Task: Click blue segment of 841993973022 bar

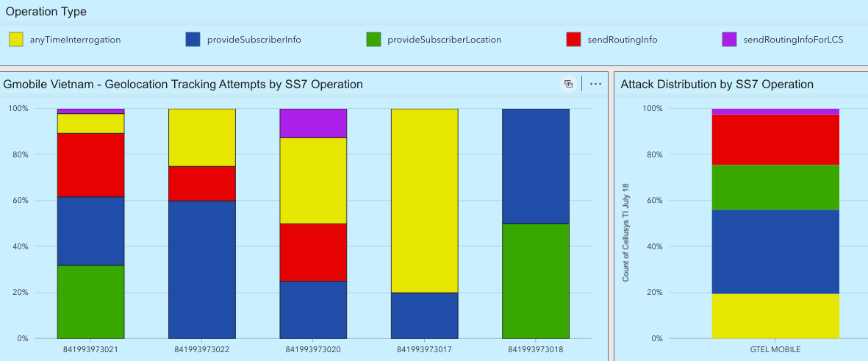Action: 202,269
